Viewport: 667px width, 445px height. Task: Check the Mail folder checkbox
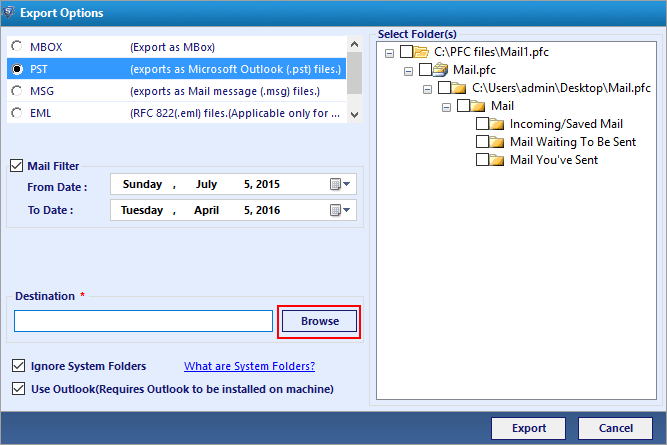click(463, 105)
